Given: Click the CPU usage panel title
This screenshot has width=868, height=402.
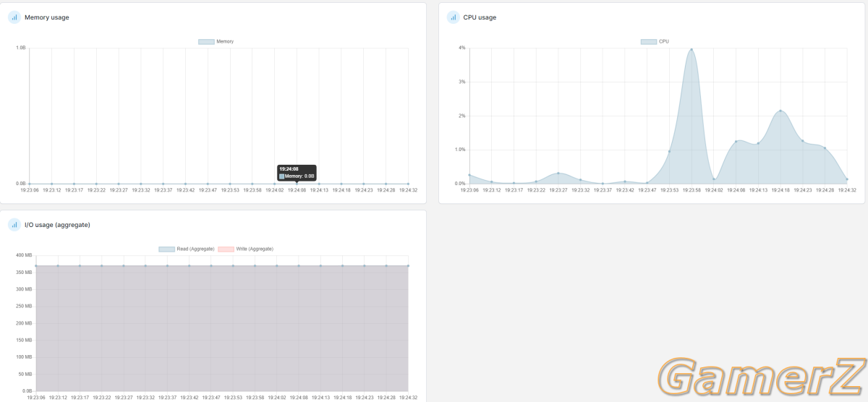Looking at the screenshot, I should [480, 17].
